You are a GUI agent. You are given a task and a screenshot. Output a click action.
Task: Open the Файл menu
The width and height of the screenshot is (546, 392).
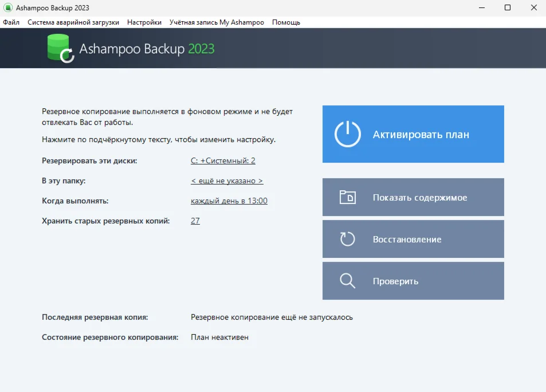click(11, 22)
